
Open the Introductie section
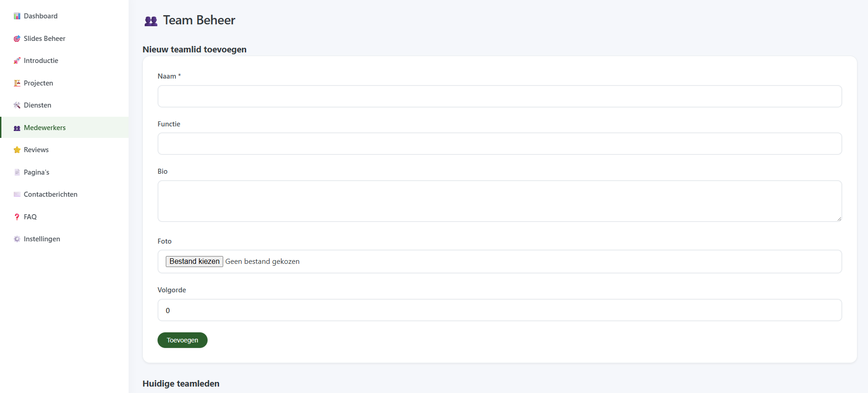click(64, 61)
